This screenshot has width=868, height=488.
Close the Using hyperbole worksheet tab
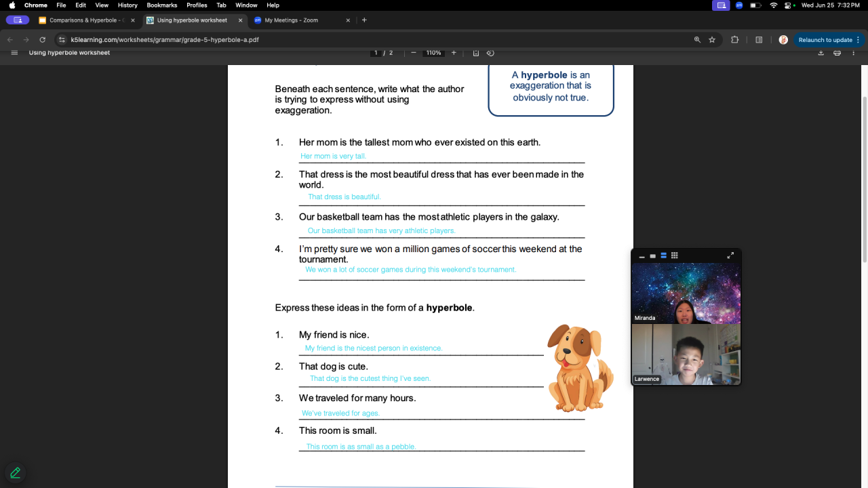240,20
